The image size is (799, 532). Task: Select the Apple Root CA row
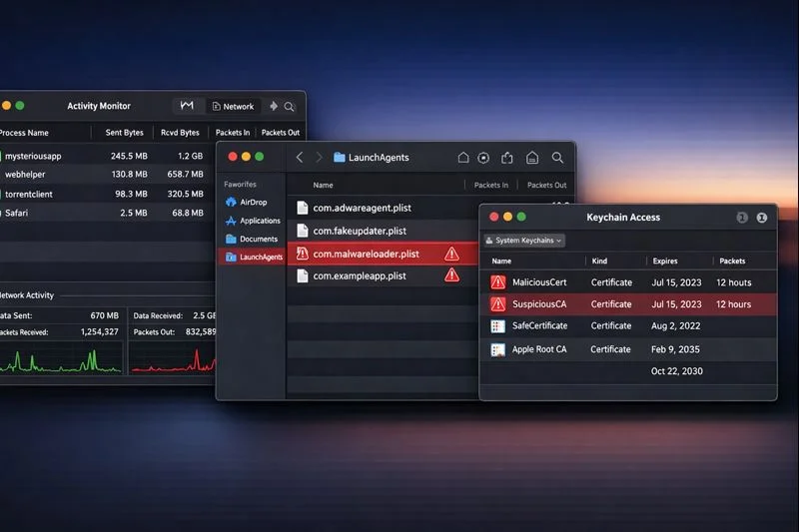[x=628, y=349]
